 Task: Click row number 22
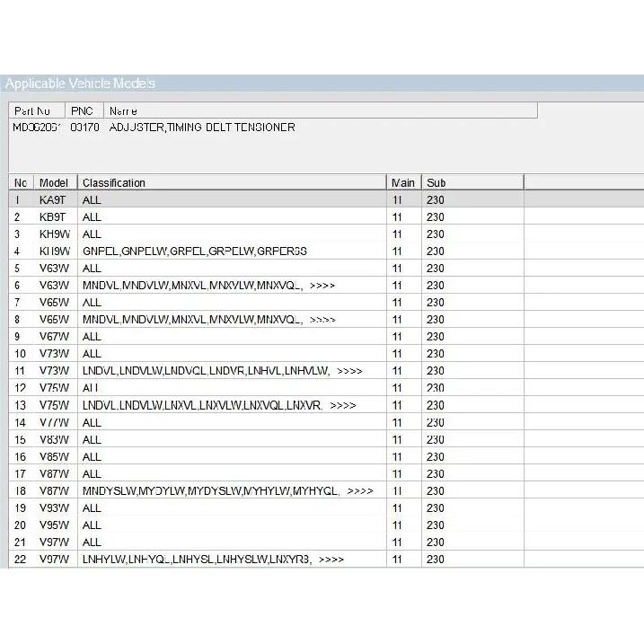pyautogui.click(x=20, y=560)
